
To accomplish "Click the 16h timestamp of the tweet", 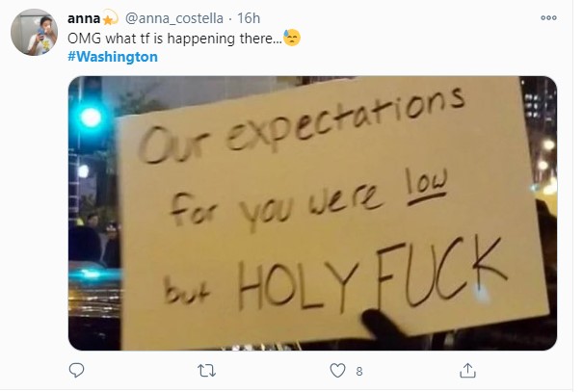I will pos(248,18).
